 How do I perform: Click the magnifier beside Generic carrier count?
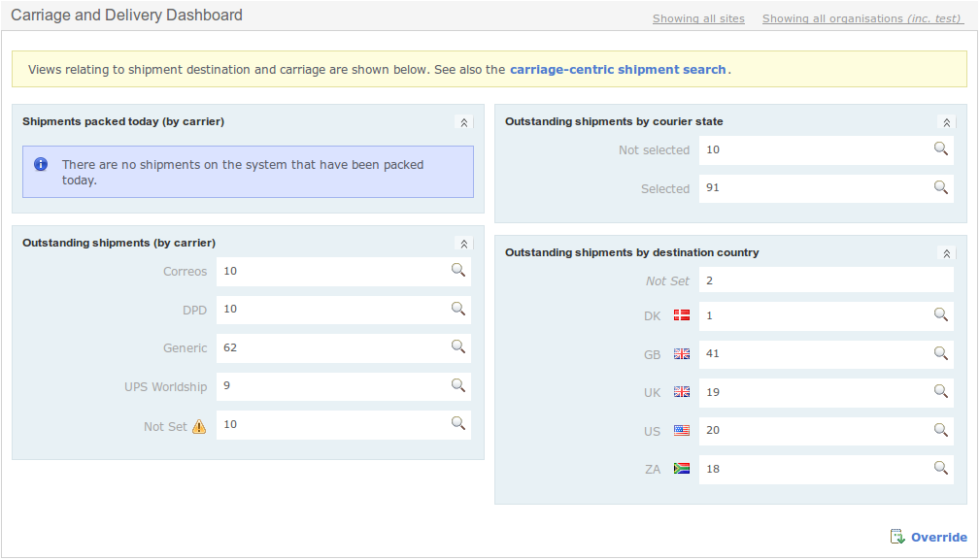pyautogui.click(x=457, y=346)
